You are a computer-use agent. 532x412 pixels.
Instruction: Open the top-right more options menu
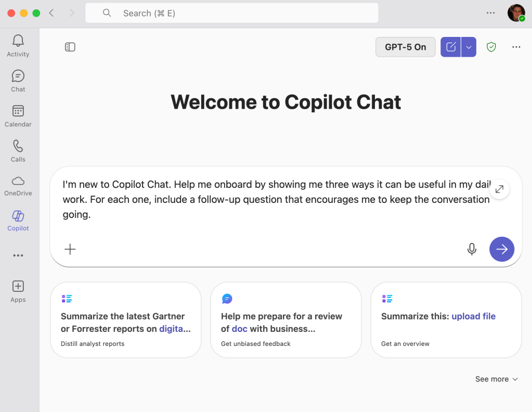[x=516, y=47]
